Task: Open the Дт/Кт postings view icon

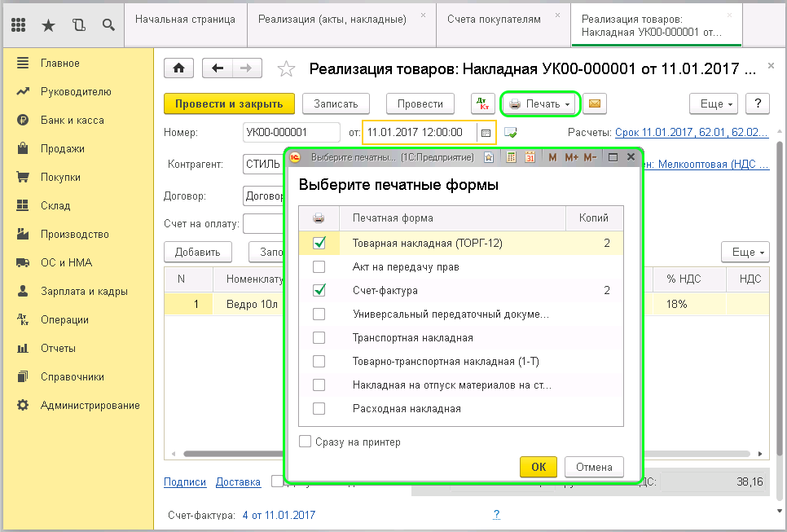Action: click(x=481, y=103)
